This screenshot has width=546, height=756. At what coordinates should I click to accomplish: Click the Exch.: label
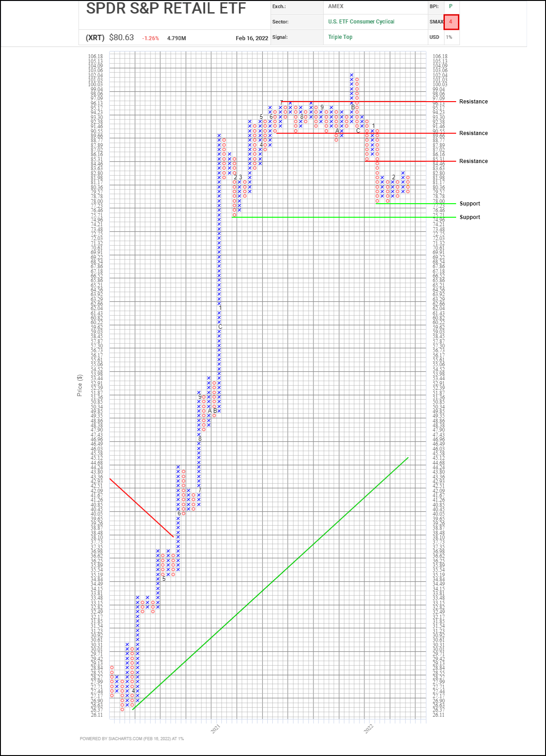[279, 6]
